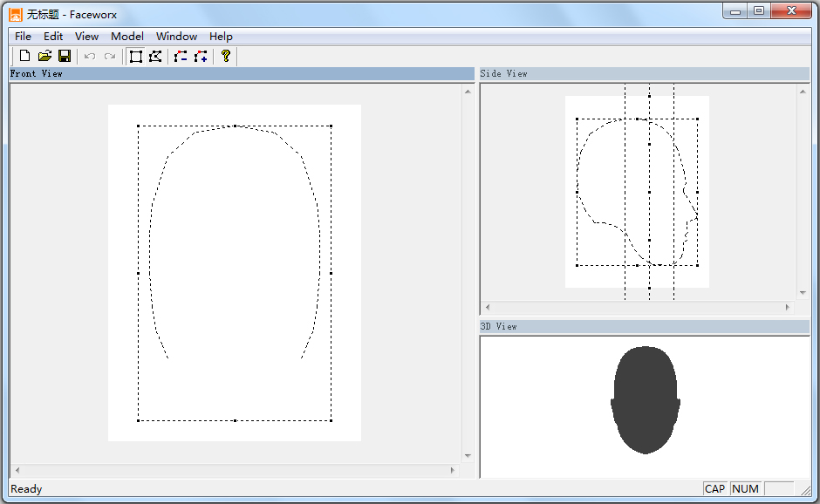The height and width of the screenshot is (504, 820).
Task: Click the New document icon
Action: pos(24,56)
